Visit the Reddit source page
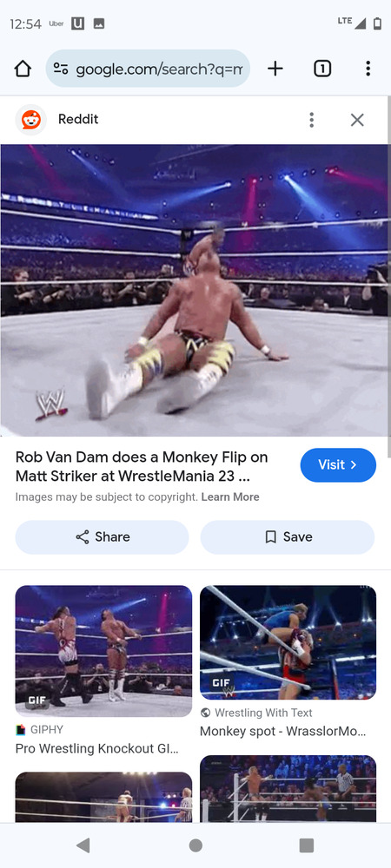The width and height of the screenshot is (391, 868). (x=338, y=465)
